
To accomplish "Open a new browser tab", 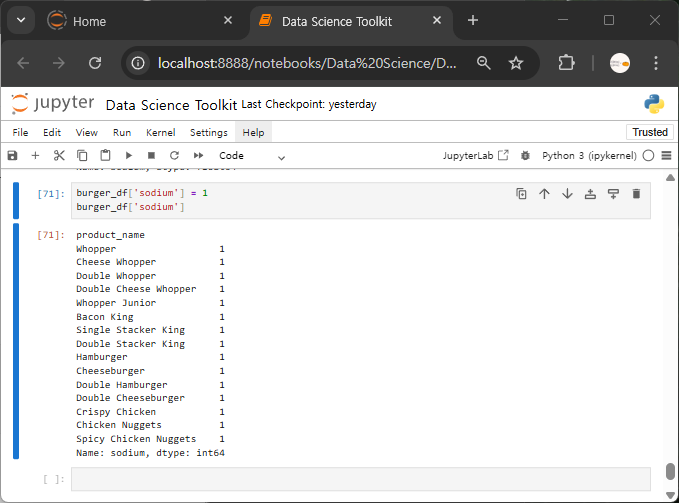I will click(473, 20).
